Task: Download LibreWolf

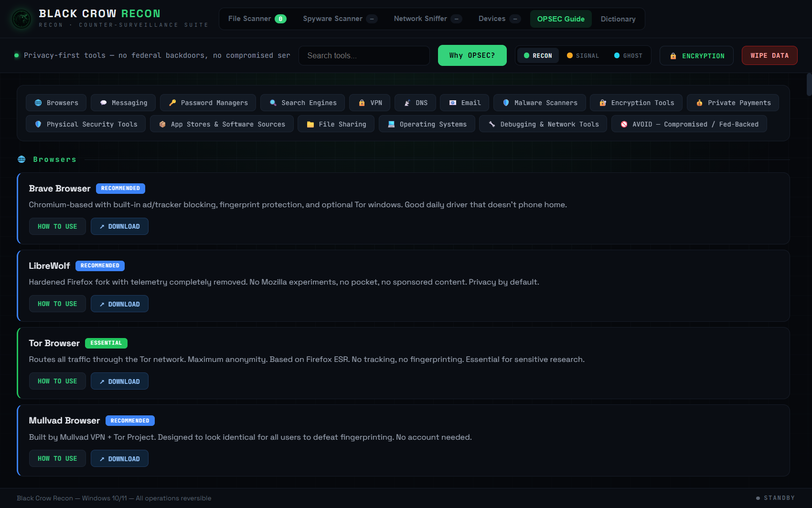Action: [119, 304]
